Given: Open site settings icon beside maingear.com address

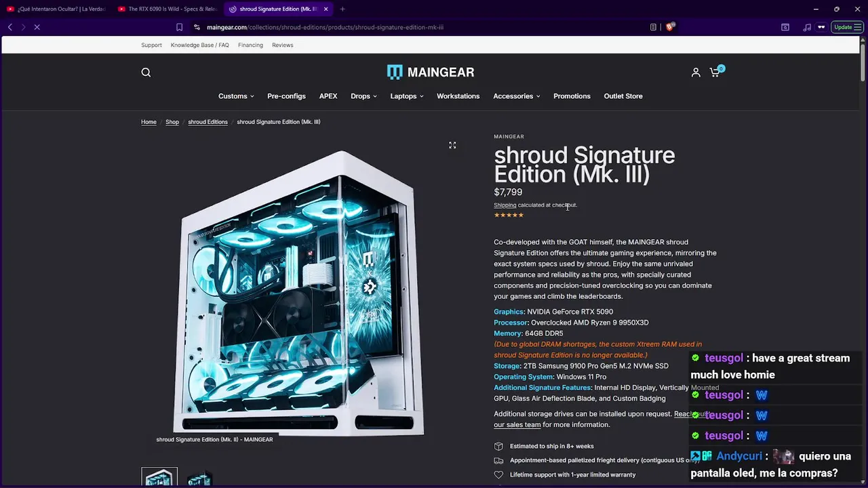Looking at the screenshot, I should click(197, 27).
